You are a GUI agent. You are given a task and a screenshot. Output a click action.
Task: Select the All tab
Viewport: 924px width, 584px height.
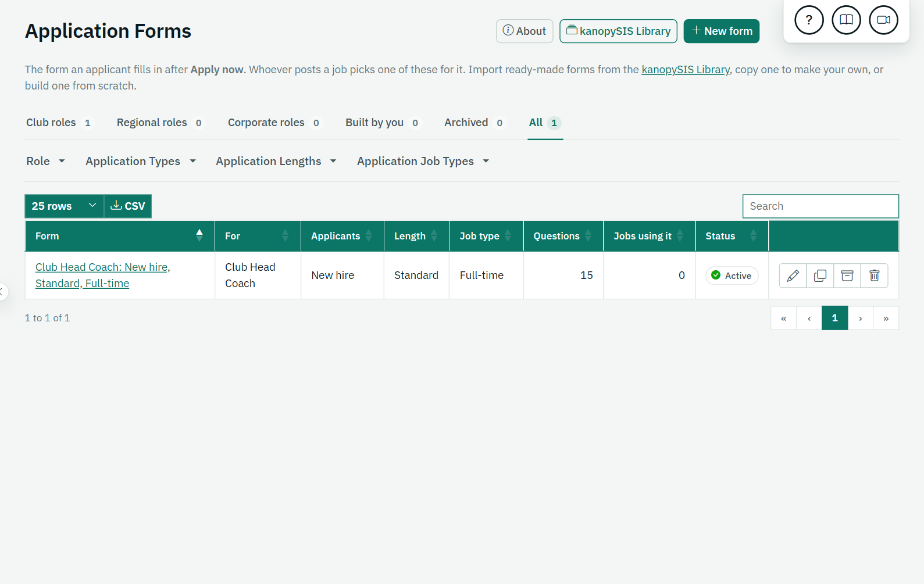tap(545, 123)
